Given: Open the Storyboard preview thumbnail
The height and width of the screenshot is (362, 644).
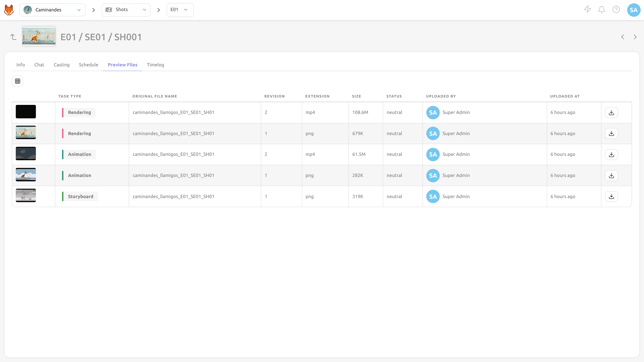Looking at the screenshot, I should tap(26, 195).
